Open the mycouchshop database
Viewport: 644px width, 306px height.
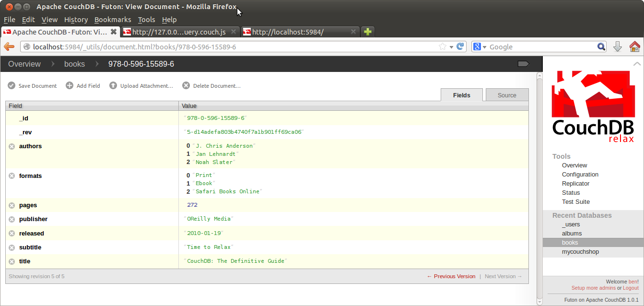(580, 252)
